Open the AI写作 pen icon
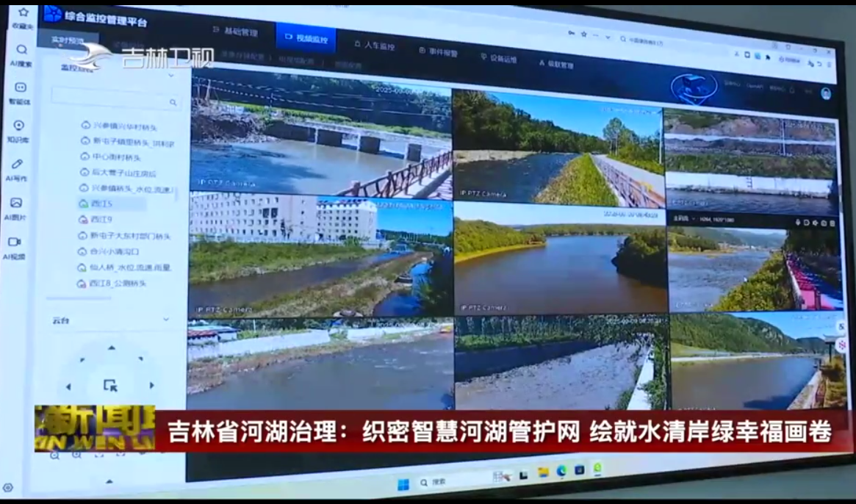 click(18, 164)
